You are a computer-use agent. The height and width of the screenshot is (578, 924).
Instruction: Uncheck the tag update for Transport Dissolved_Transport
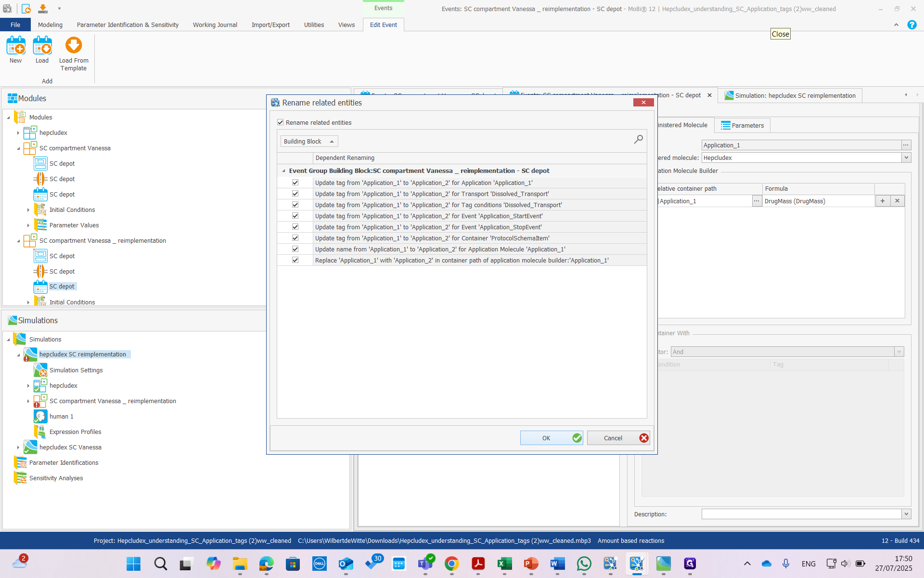point(295,194)
